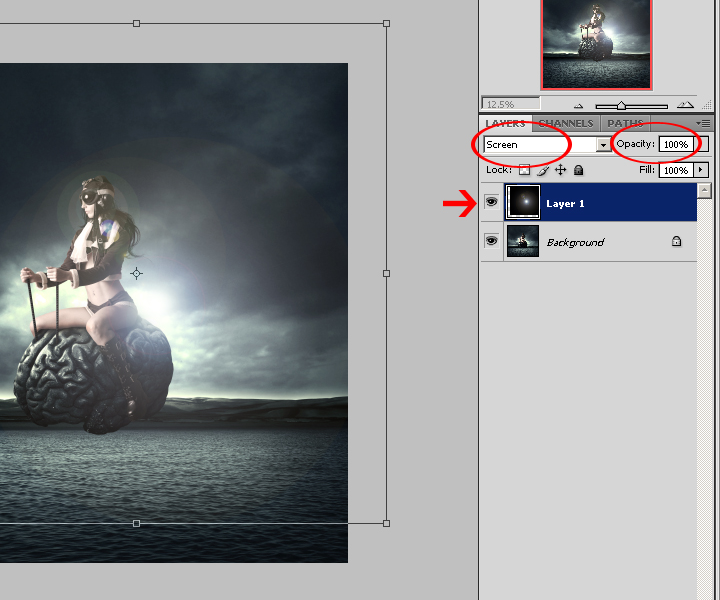Switch to the Paths tab

626,124
